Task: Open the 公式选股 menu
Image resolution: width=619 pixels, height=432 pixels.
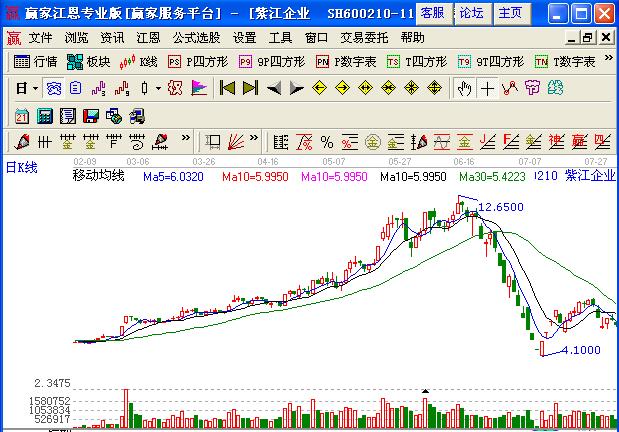Action: pos(198,37)
